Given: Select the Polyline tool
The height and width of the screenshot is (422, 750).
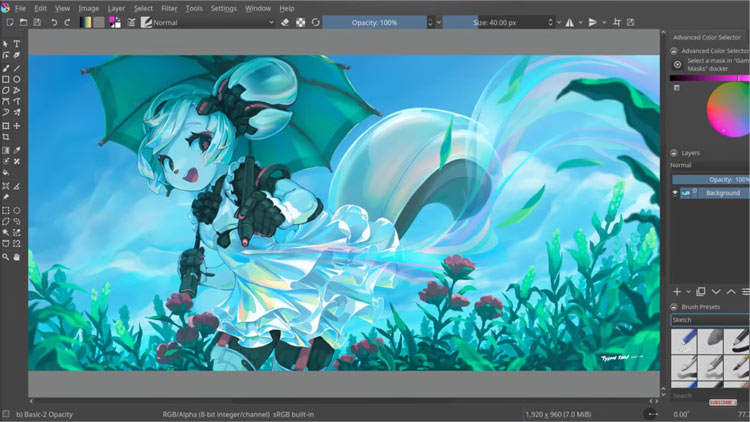Looking at the screenshot, I should pyautogui.click(x=17, y=90).
